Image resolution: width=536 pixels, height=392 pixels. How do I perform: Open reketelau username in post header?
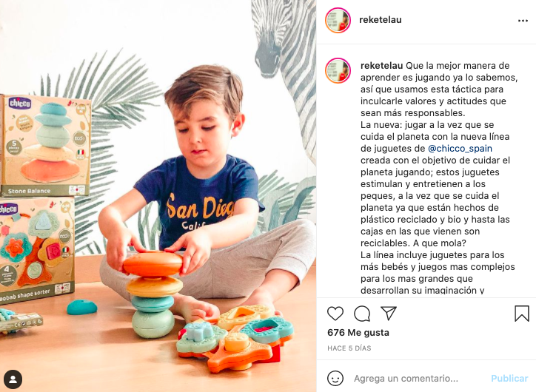pyautogui.click(x=380, y=20)
